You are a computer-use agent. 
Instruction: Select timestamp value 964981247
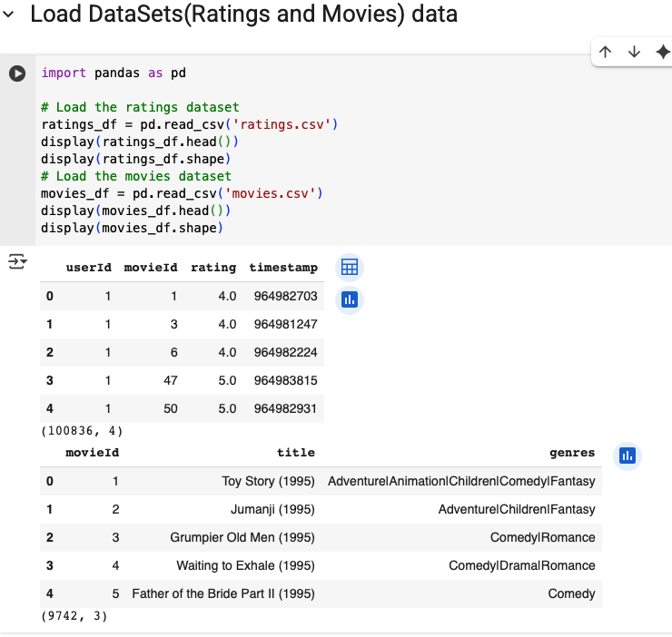285,324
